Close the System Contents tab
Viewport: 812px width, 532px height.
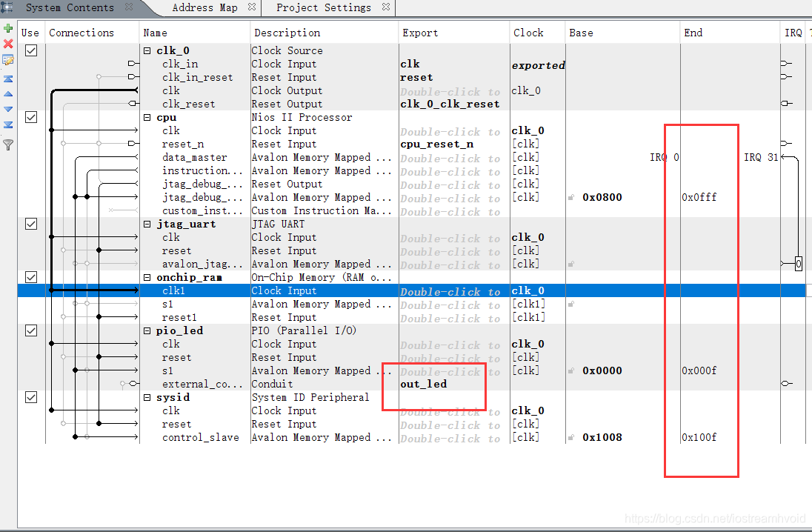[x=129, y=7]
